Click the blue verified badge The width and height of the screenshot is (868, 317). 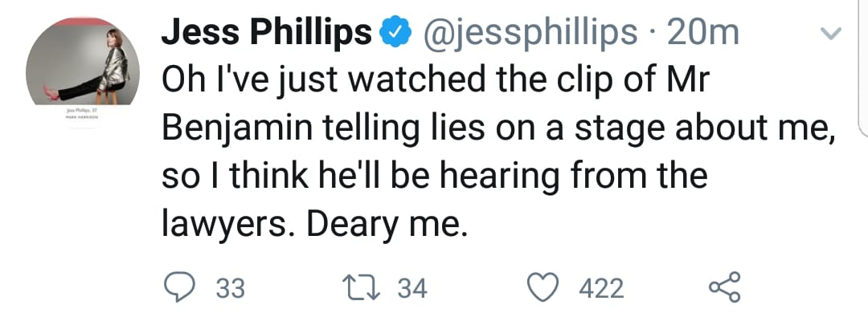click(x=395, y=34)
